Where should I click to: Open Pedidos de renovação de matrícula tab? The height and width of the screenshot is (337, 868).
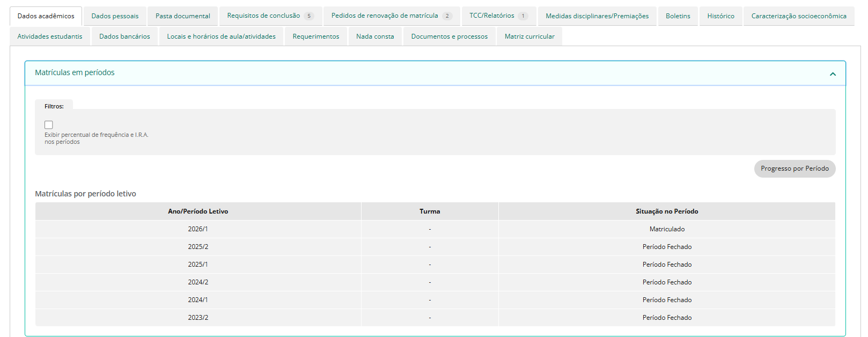[391, 16]
